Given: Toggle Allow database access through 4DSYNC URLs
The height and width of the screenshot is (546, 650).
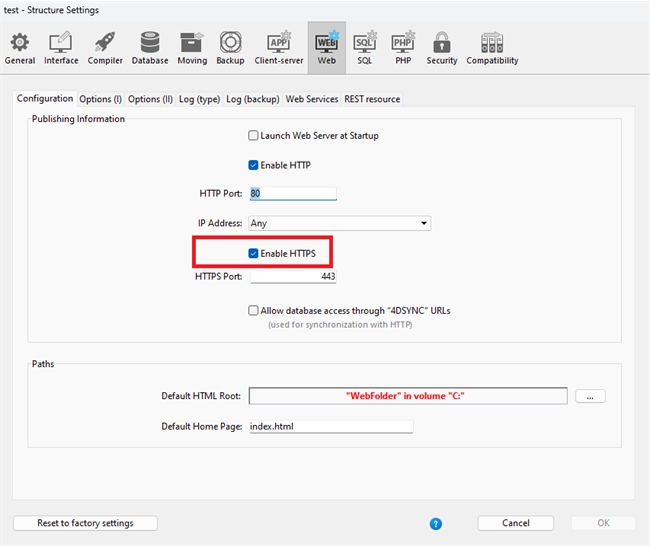Looking at the screenshot, I should tap(253, 311).
